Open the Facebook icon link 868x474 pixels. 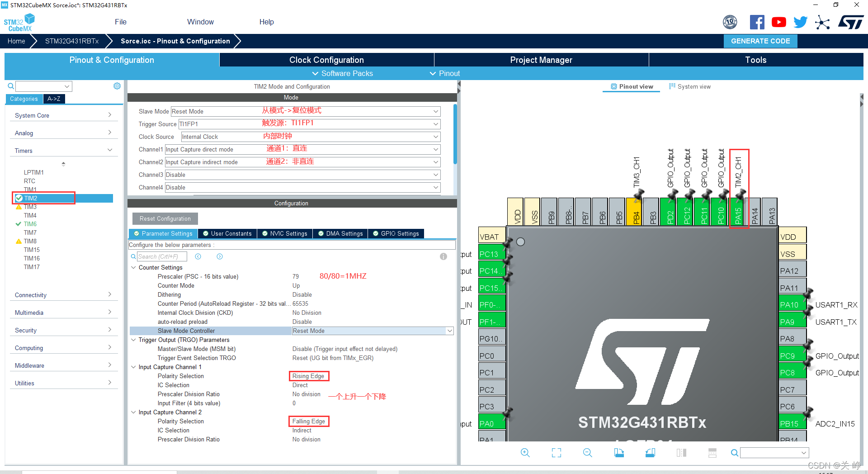757,22
